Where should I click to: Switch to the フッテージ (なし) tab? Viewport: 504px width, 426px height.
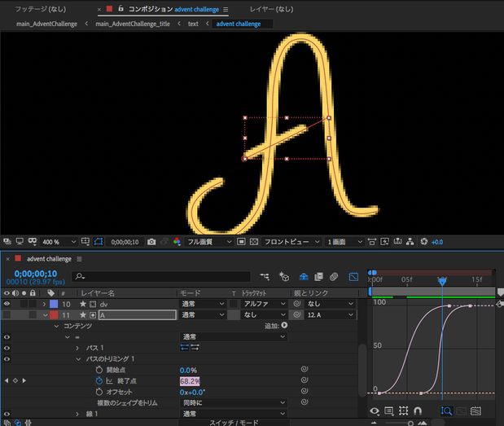click(42, 9)
